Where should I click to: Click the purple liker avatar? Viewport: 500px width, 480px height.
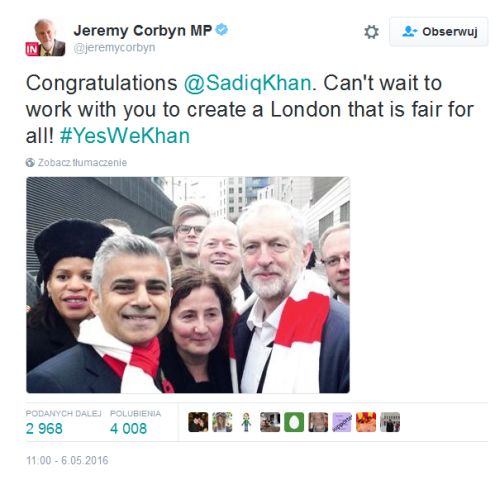342,422
